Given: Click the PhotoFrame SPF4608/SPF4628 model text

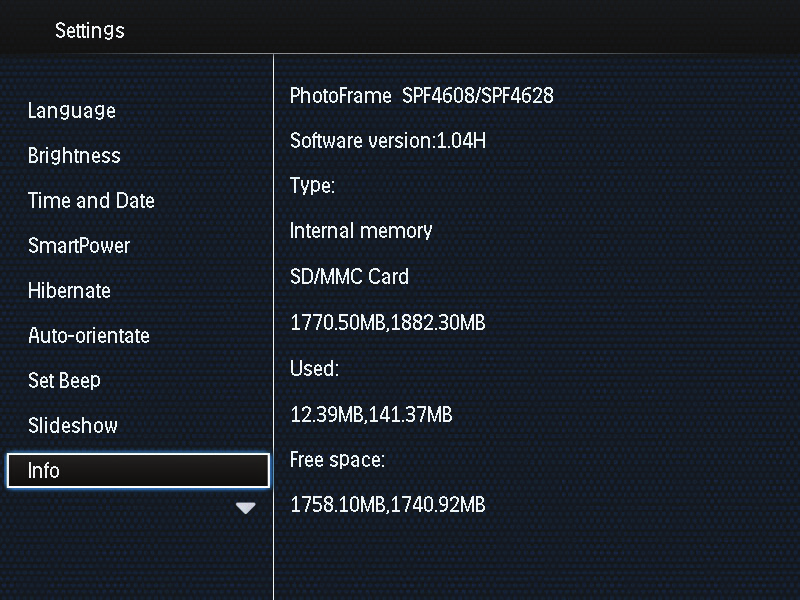Looking at the screenshot, I should [x=421, y=95].
